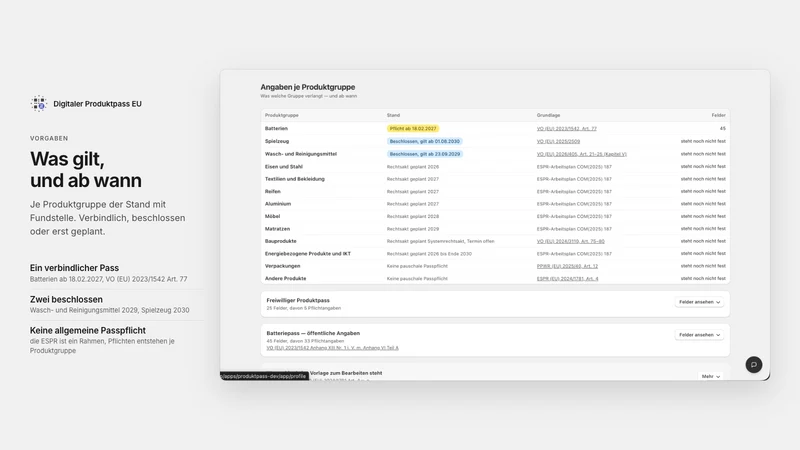Click Keine allgemeine Passpflicht heading

pos(87,331)
